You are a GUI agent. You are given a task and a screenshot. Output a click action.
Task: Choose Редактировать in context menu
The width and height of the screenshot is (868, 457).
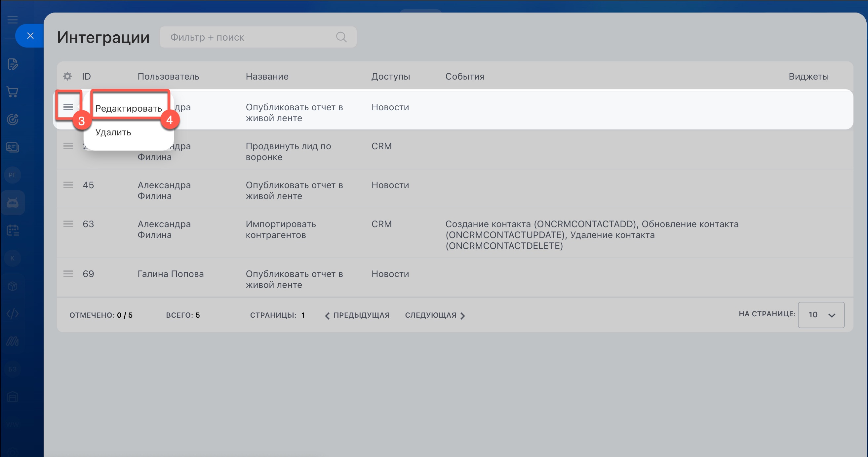tap(129, 108)
